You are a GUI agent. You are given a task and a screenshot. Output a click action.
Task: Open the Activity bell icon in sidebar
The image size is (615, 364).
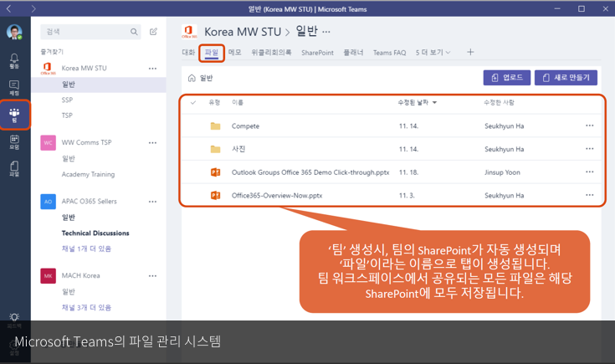[14, 61]
